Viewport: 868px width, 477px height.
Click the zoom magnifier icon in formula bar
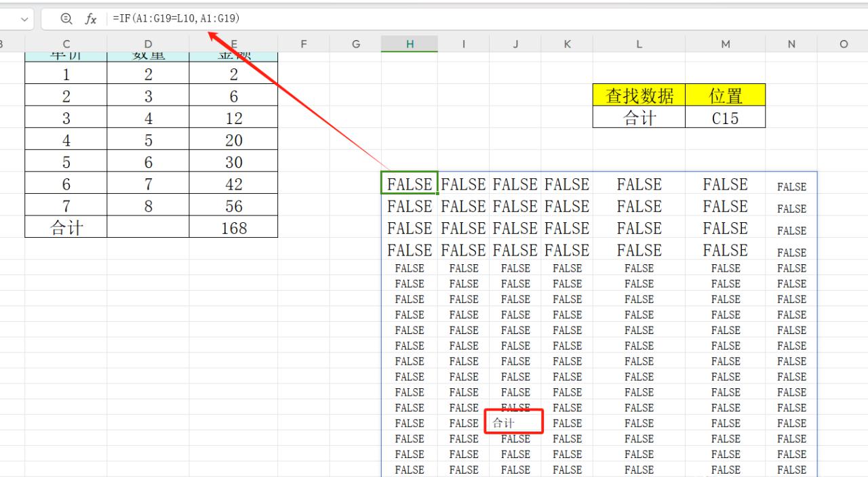pyautogui.click(x=66, y=19)
